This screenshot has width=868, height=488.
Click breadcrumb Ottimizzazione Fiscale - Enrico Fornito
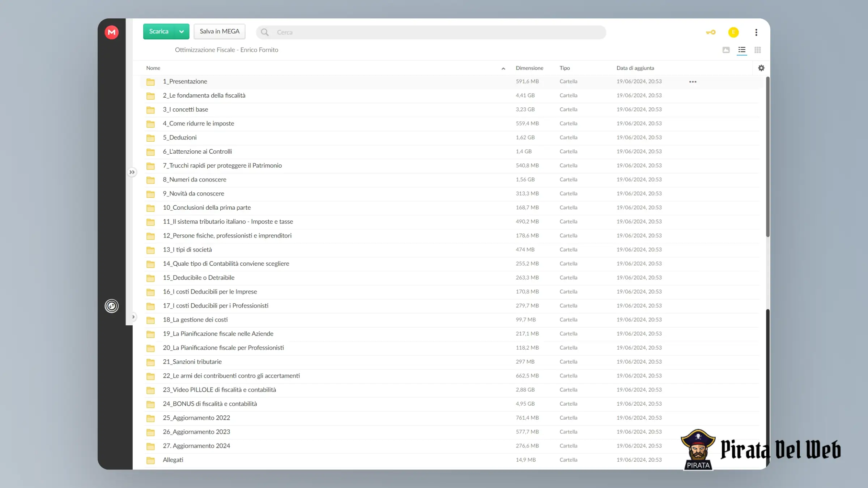pos(226,50)
